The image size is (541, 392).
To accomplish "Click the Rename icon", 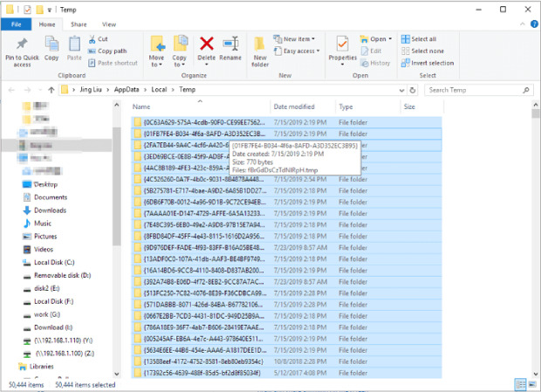I will 230,44.
